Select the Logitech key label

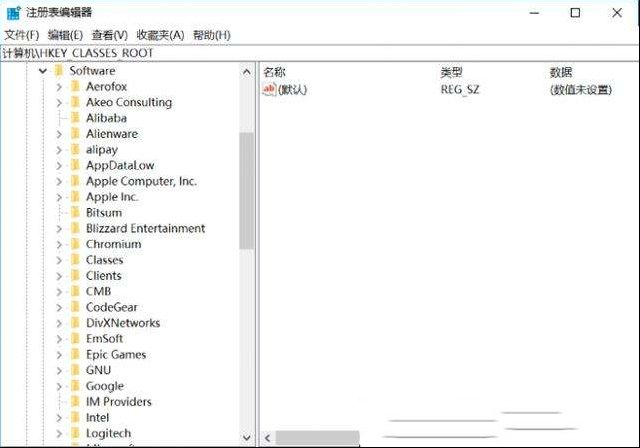pos(109,433)
